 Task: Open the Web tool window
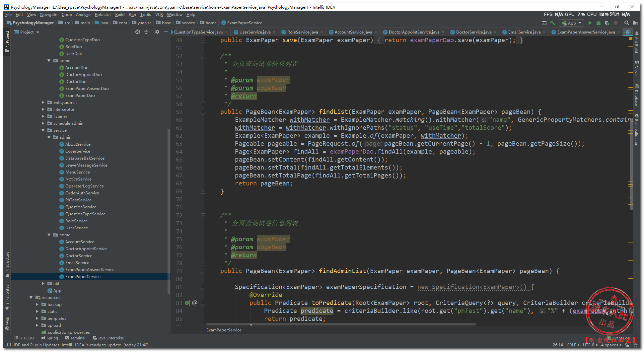coord(7,323)
